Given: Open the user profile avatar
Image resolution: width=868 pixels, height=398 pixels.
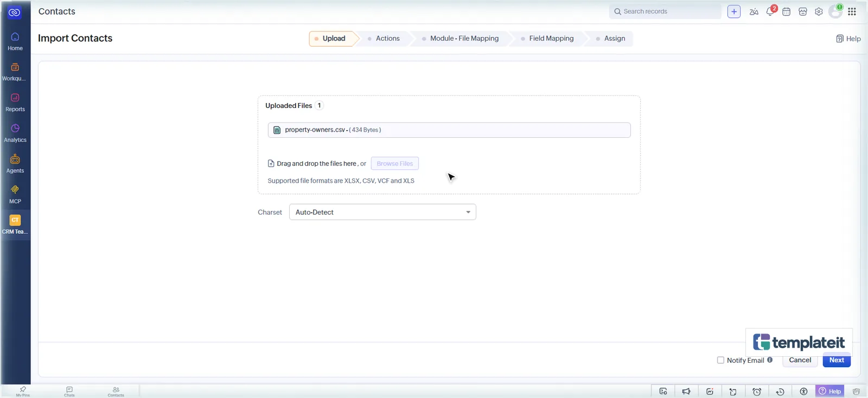Looking at the screenshot, I should pos(835,11).
